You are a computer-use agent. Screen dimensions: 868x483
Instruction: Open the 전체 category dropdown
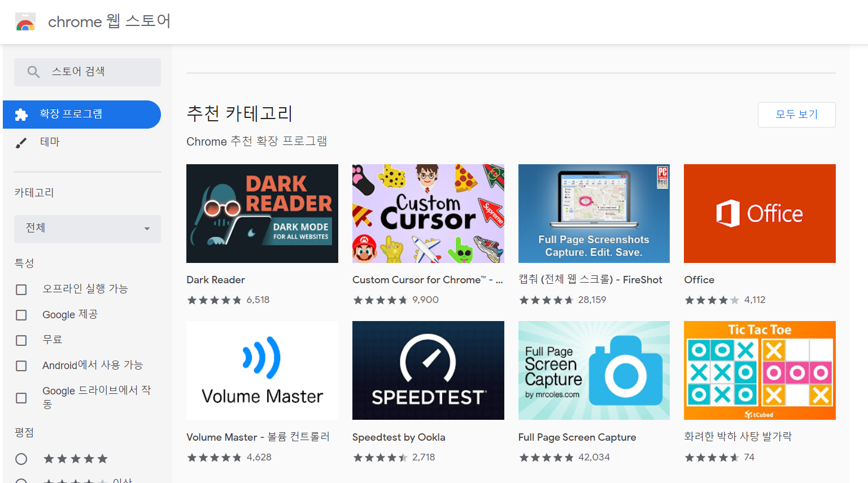pyautogui.click(x=88, y=229)
